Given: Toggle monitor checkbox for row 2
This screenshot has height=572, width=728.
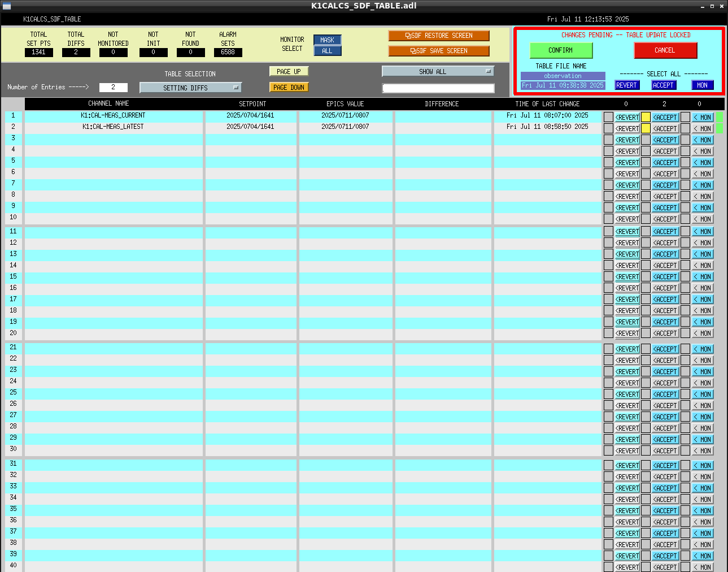Looking at the screenshot, I should click(x=685, y=128).
